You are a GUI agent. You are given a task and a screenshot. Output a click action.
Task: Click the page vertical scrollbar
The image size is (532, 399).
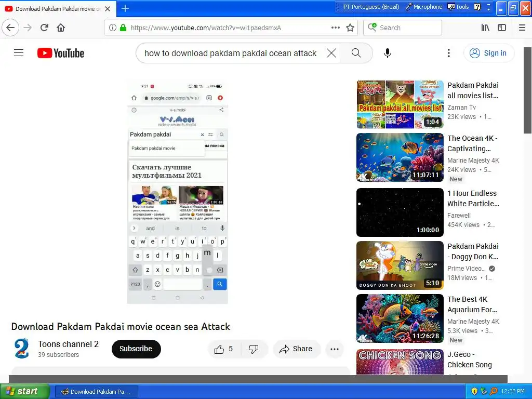click(527, 90)
